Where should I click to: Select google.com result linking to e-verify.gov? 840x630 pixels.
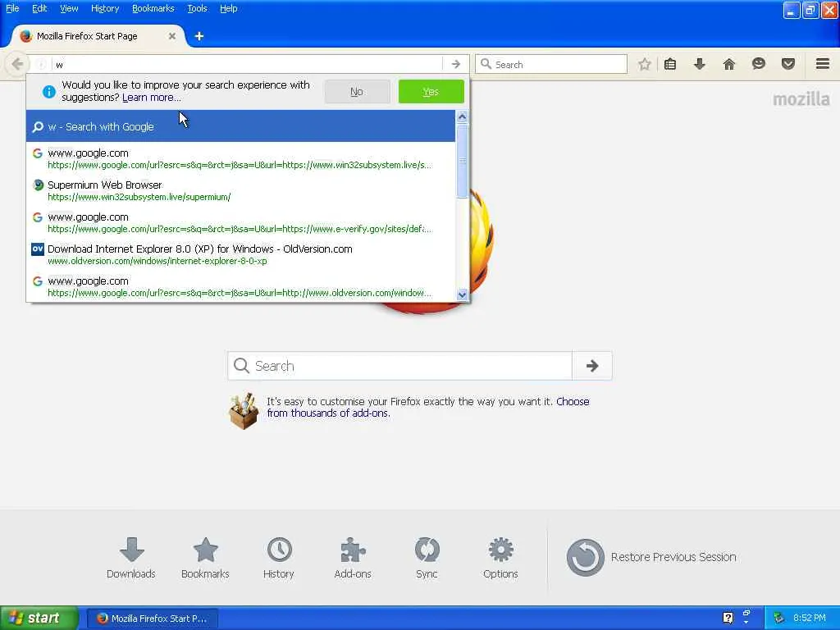[x=240, y=222]
